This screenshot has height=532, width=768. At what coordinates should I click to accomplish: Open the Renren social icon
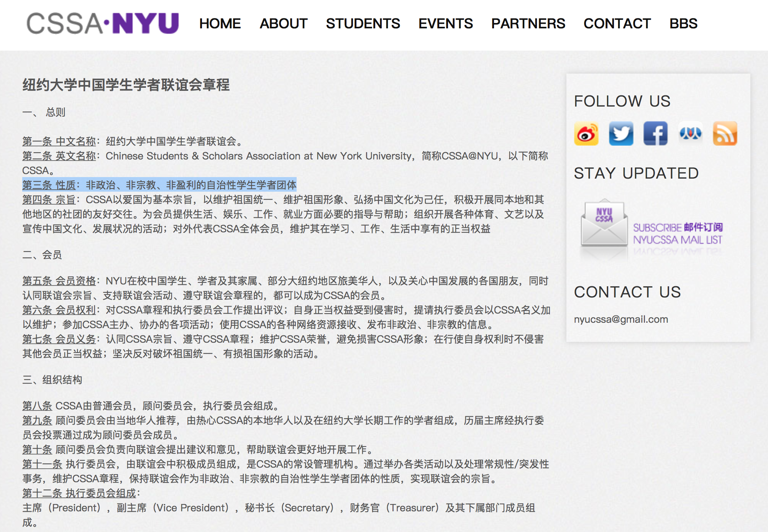pos(690,134)
